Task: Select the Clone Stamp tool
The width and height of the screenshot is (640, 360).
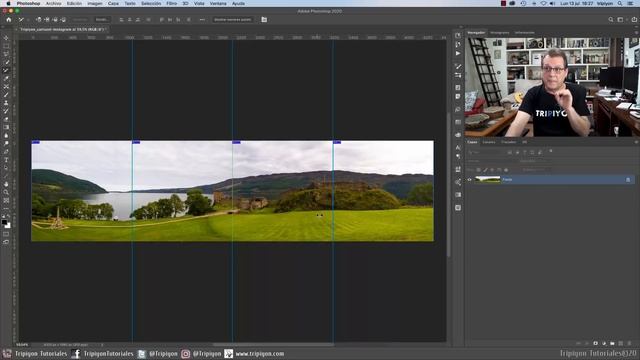Action: point(6,103)
